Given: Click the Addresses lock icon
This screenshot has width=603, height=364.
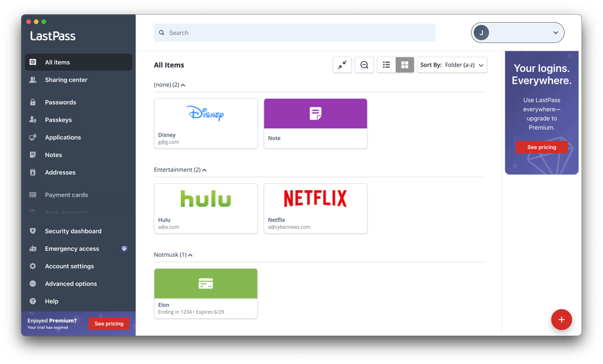Looking at the screenshot, I should tap(33, 173).
